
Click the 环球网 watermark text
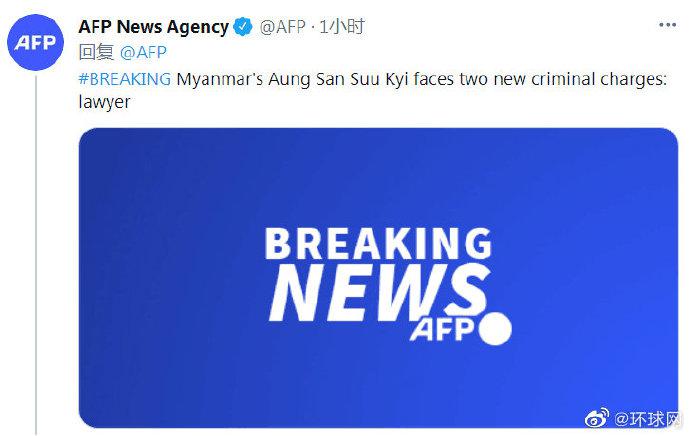point(652,416)
